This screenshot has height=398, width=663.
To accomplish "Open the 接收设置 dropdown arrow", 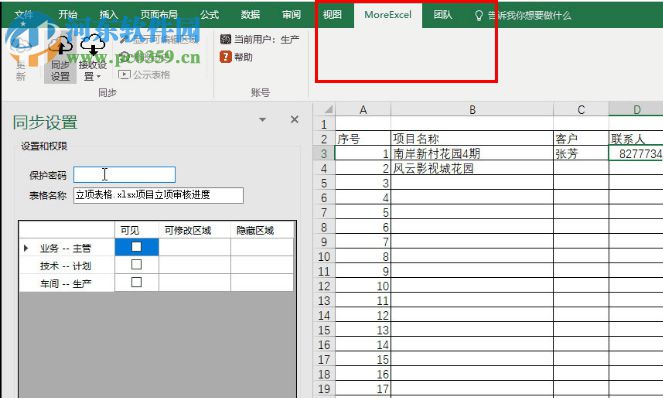I will click(x=99, y=77).
